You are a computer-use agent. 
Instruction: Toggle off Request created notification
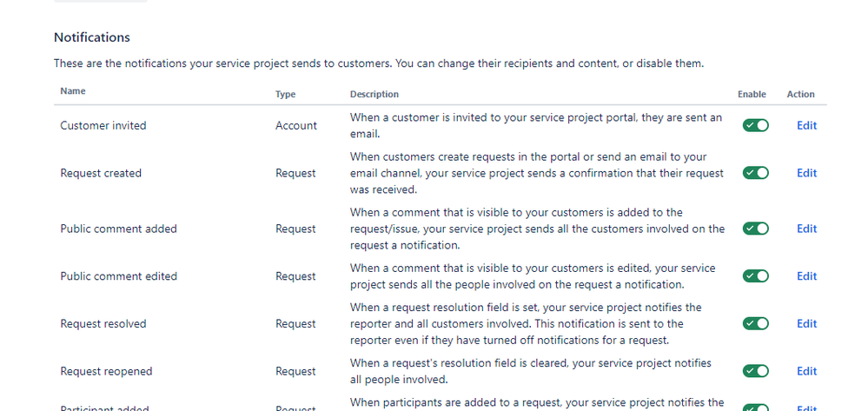(x=755, y=173)
